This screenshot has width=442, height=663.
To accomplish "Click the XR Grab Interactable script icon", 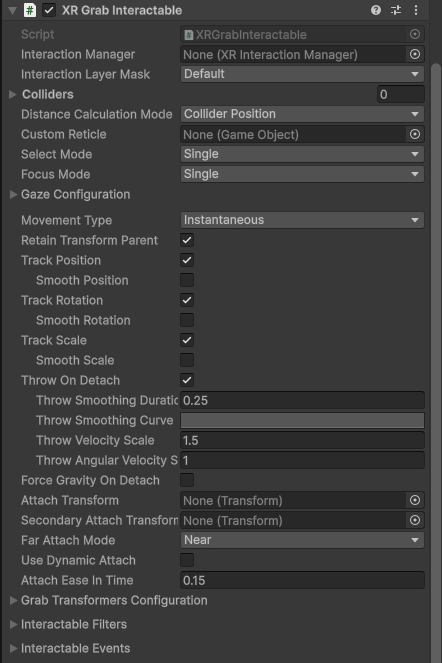I will [x=30, y=10].
